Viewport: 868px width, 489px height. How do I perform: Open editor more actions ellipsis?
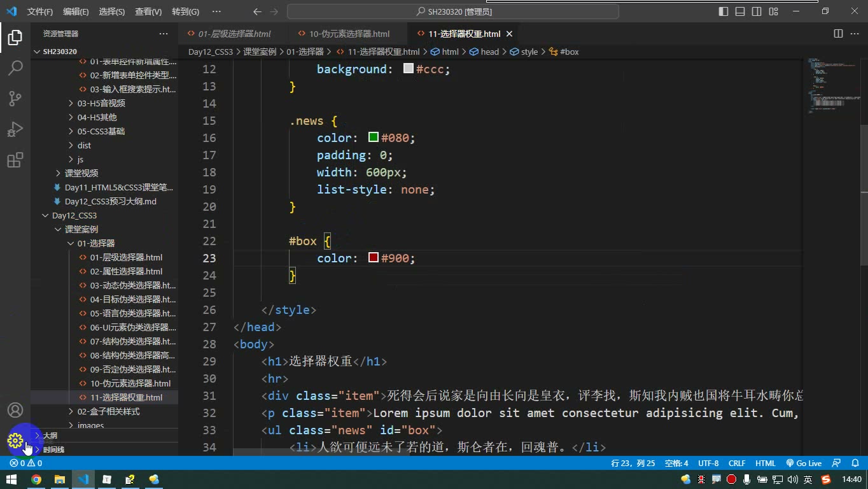(x=855, y=34)
